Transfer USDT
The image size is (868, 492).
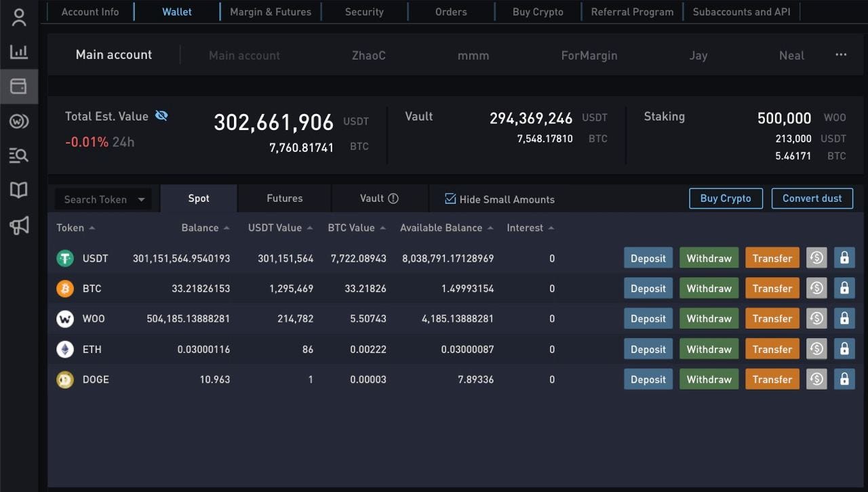(x=772, y=258)
